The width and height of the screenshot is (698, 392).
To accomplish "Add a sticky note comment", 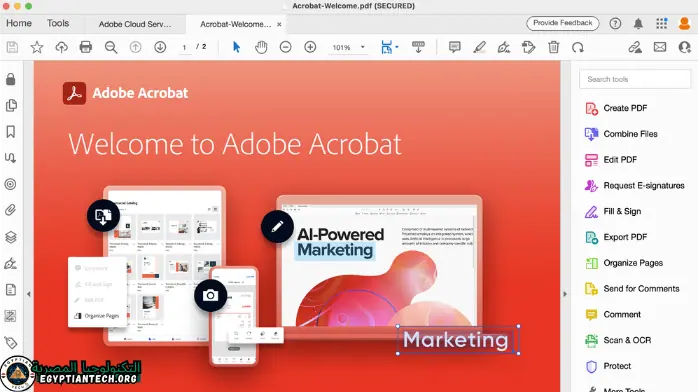I will [x=455, y=47].
